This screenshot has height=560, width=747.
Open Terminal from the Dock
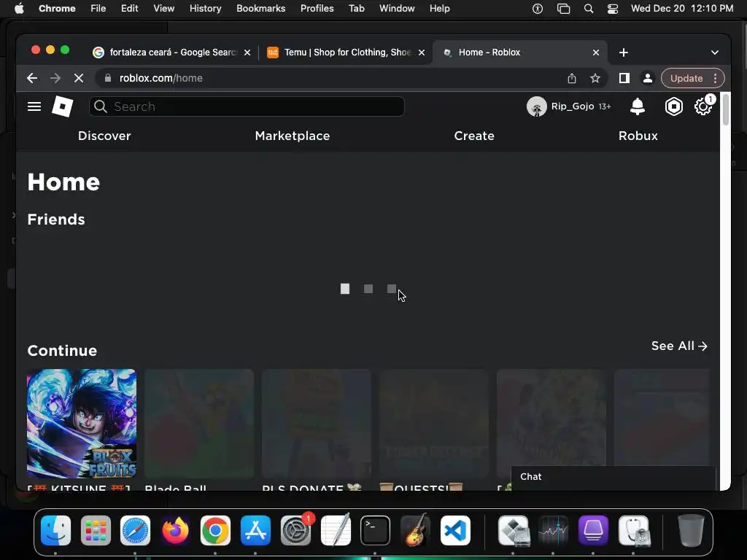coord(376,531)
